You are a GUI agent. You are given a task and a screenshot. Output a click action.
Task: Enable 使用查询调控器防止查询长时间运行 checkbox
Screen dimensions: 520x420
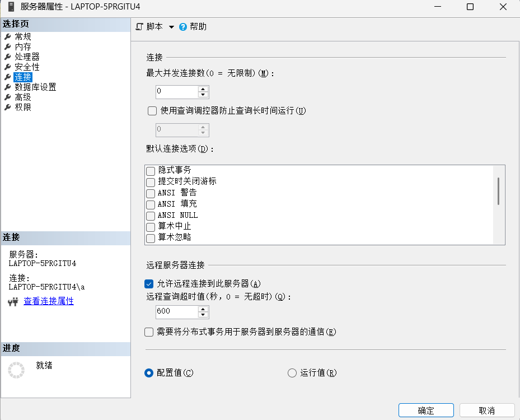[152, 111]
